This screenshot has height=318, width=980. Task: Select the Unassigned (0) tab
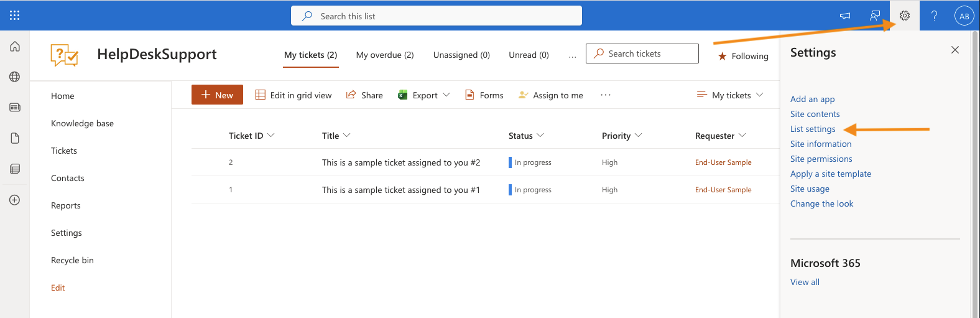(x=461, y=55)
